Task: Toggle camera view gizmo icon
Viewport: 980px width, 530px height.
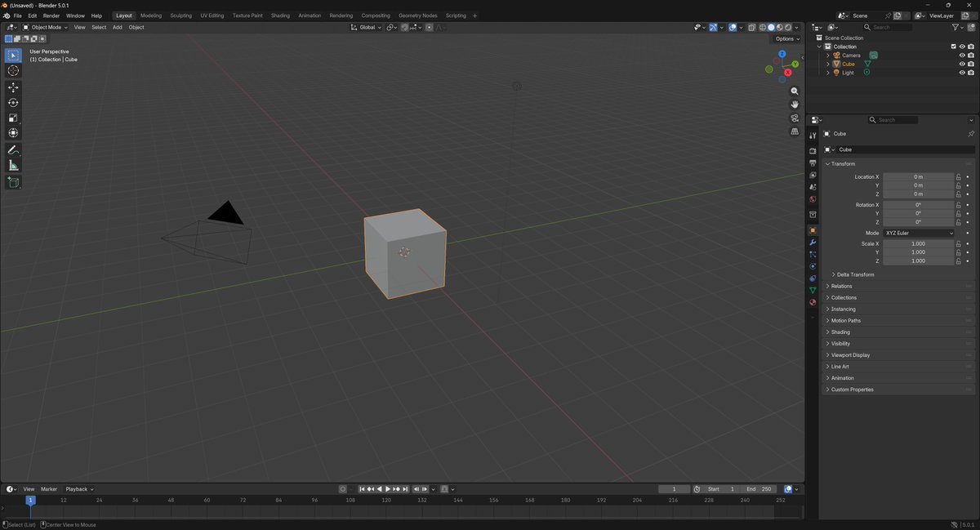Action: click(795, 118)
